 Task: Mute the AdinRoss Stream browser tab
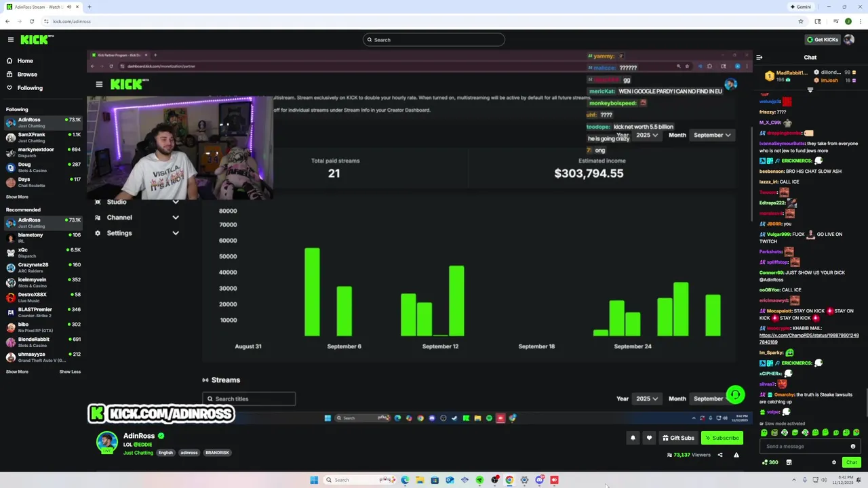tap(69, 7)
